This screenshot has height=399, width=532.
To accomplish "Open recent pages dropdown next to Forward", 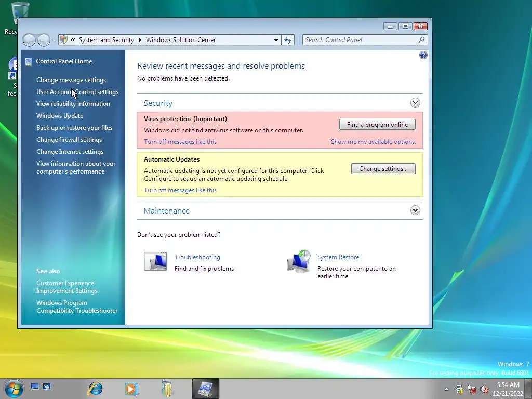I will (54, 41).
